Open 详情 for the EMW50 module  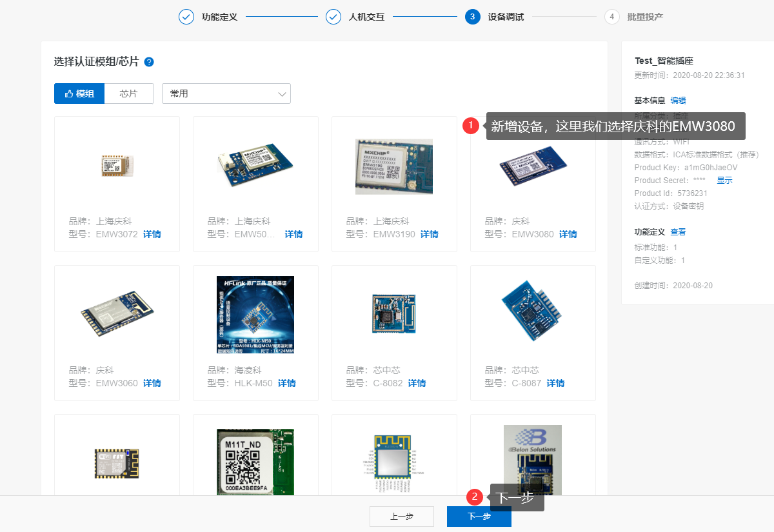293,234
